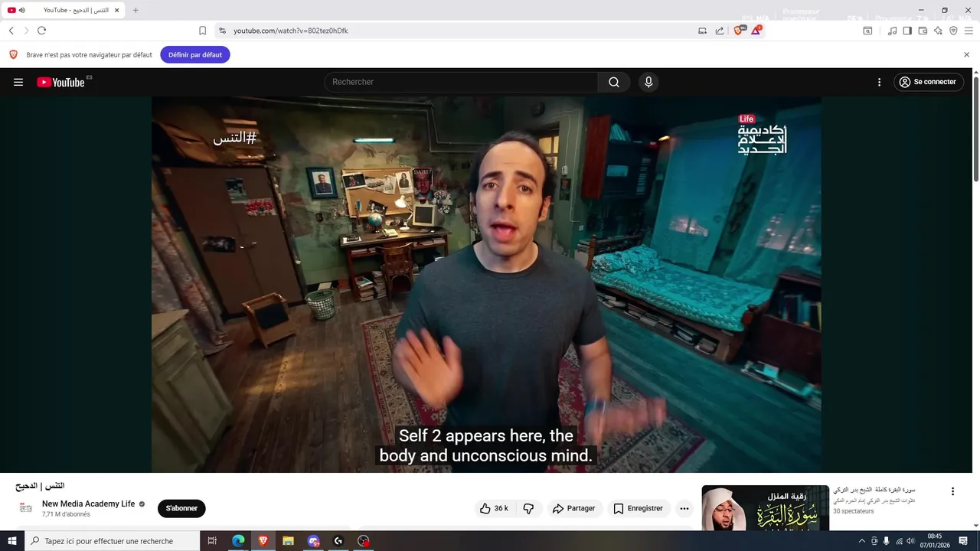Open the screen recorder taskbar icon

click(x=364, y=541)
